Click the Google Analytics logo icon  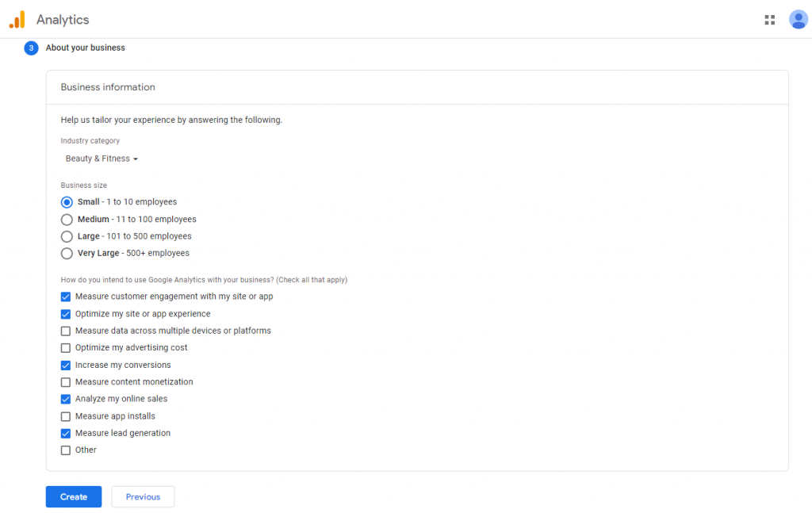pyautogui.click(x=17, y=20)
